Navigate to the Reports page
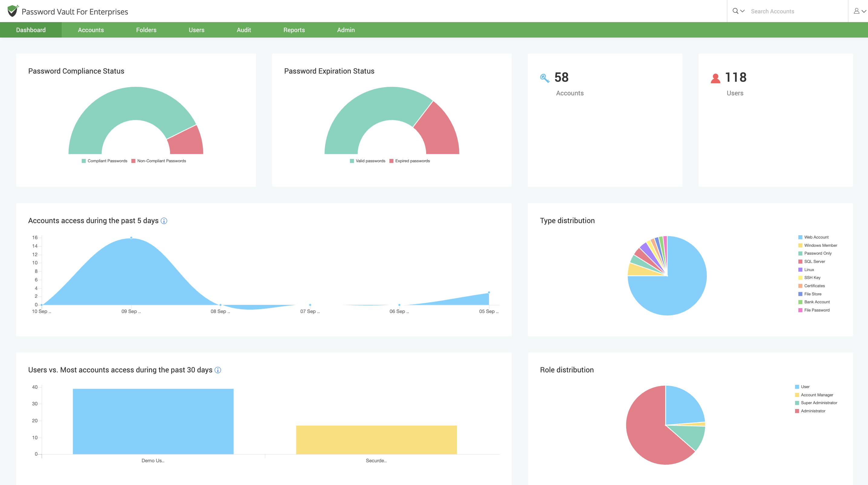The height and width of the screenshot is (485, 868). coord(294,30)
